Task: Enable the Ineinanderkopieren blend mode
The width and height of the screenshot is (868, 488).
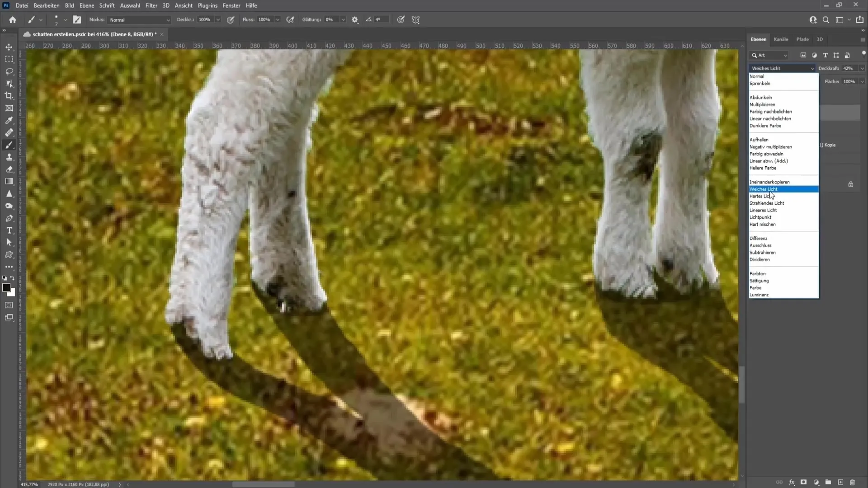Action: [x=769, y=182]
